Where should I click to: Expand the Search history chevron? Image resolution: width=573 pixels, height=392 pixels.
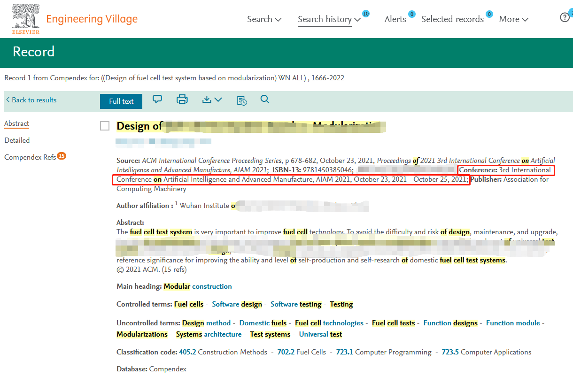tap(357, 19)
